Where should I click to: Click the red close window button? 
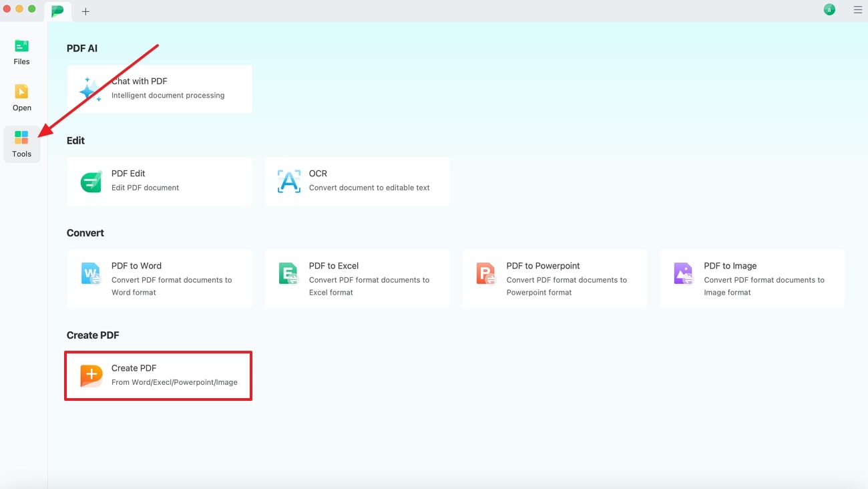[7, 9]
